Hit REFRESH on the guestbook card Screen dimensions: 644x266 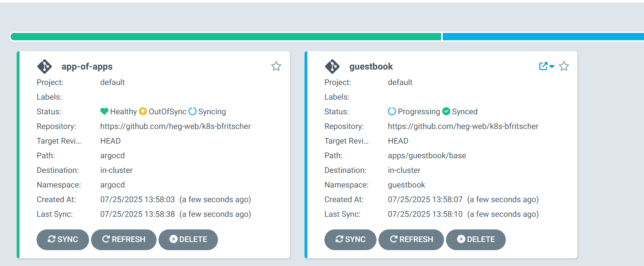411,240
